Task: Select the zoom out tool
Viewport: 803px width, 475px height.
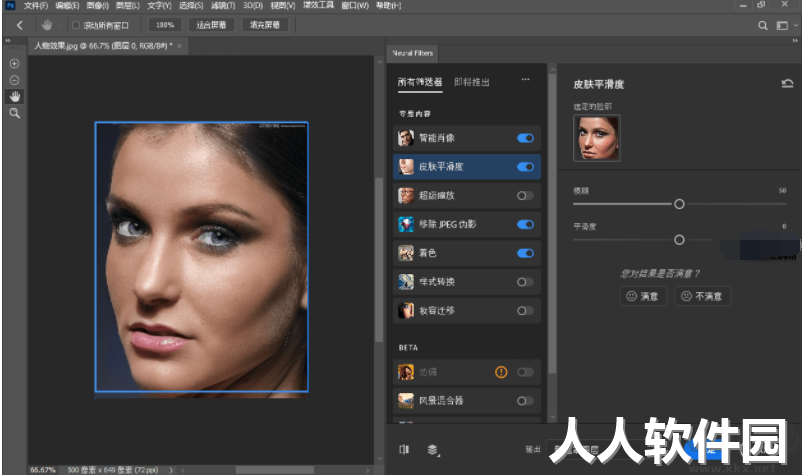Action: tap(14, 80)
